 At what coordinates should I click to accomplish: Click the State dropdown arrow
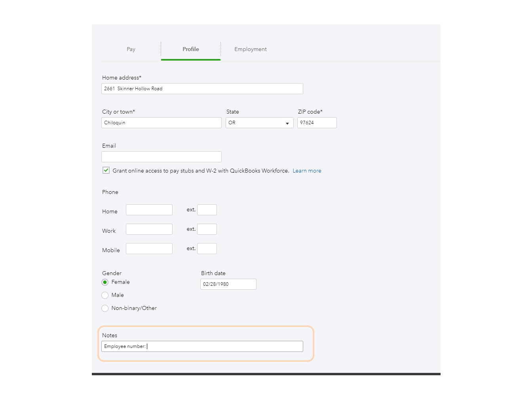coord(287,123)
